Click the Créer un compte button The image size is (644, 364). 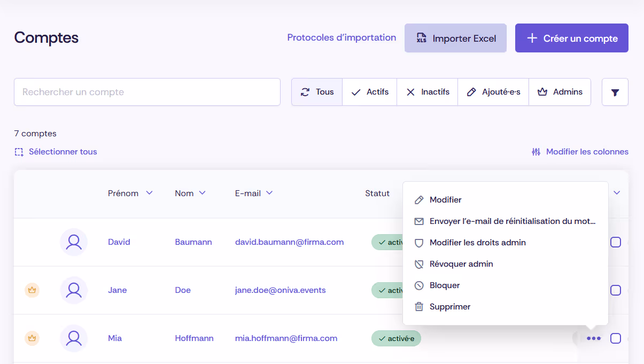click(572, 38)
